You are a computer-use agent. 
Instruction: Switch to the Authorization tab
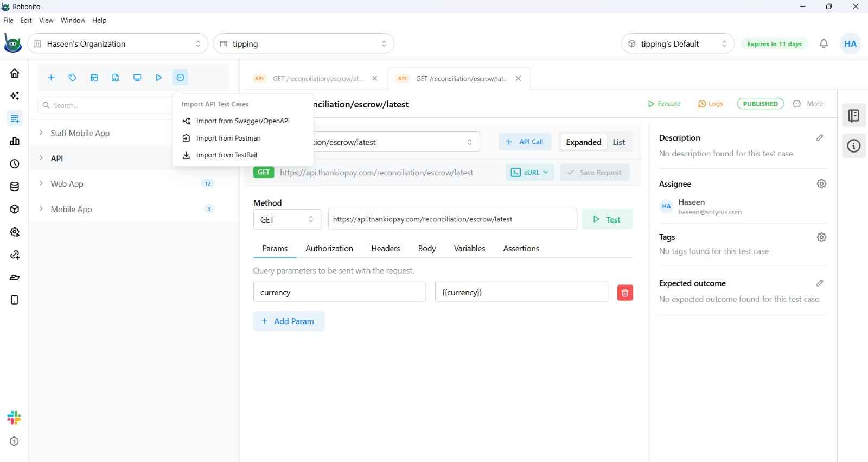click(329, 249)
